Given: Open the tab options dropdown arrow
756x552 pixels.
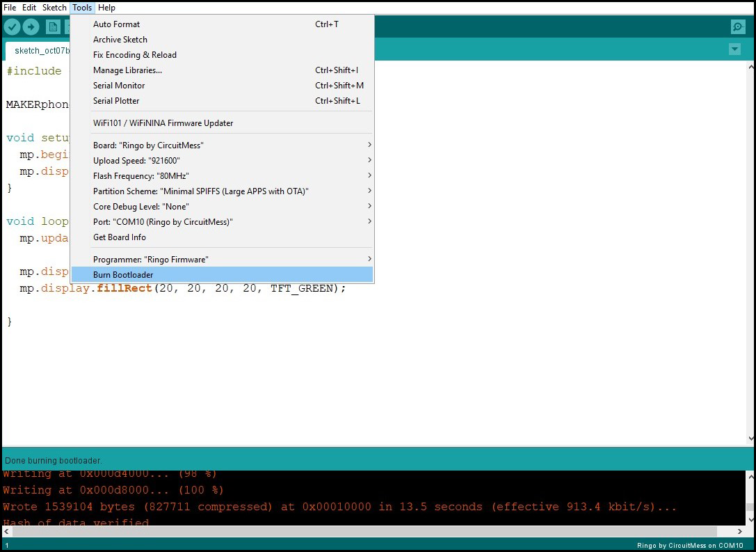Looking at the screenshot, I should point(734,49).
